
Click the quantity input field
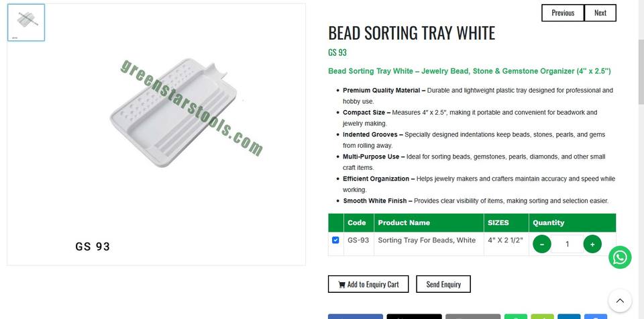567,244
